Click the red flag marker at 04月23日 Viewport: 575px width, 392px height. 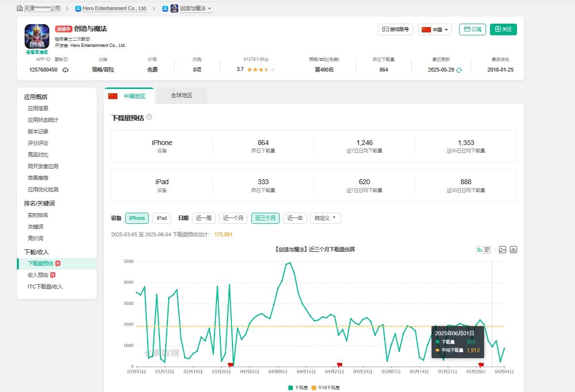point(340,364)
